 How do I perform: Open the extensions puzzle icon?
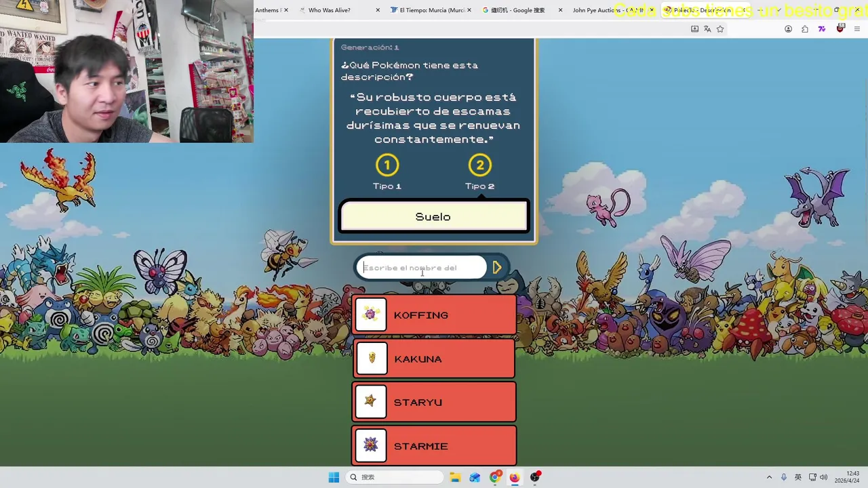[805, 29]
